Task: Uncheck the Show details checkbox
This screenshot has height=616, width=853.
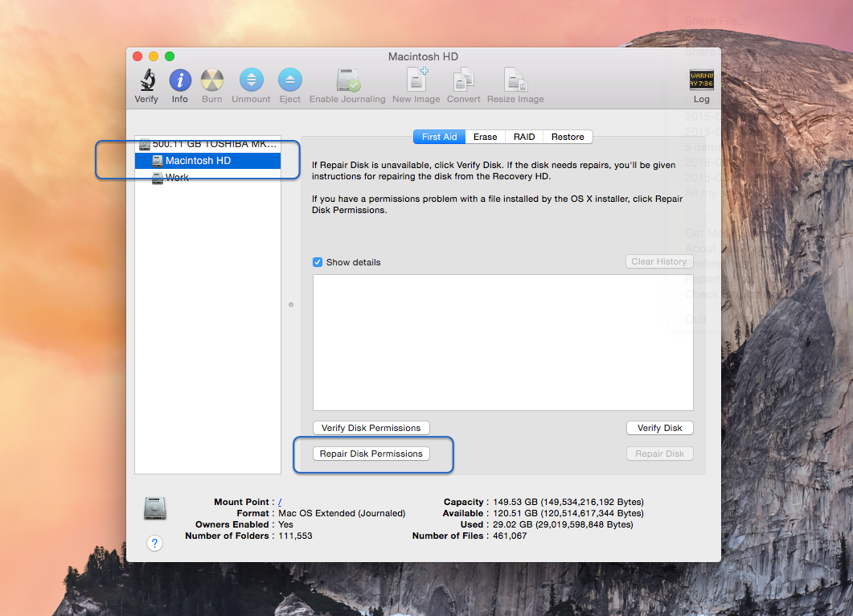Action: pos(318,262)
